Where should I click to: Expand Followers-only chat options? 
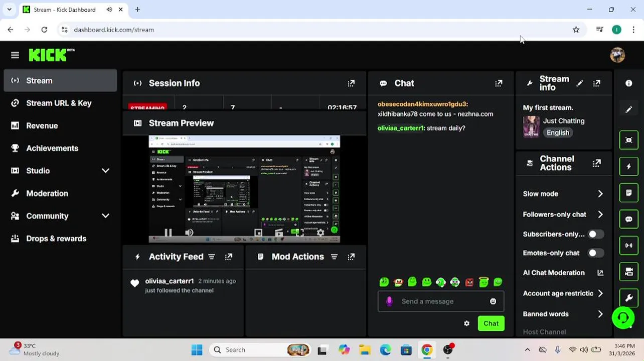tap(600, 215)
